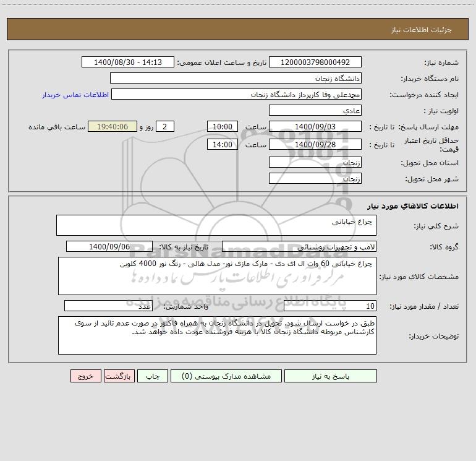Click the استان محل تحویل label

[430, 163]
